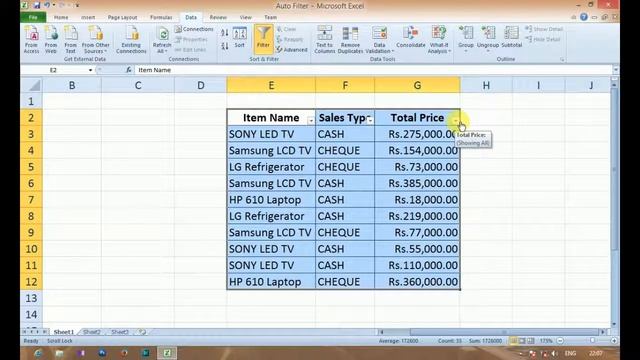Image resolution: width=640 pixels, height=360 pixels.
Task: Select column B header
Action: coord(72,85)
